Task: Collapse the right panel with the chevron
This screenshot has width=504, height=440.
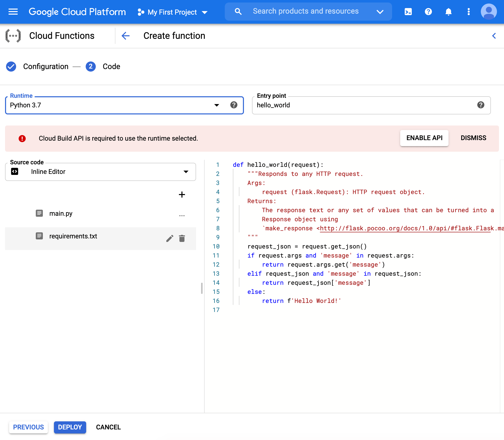Action: [494, 36]
